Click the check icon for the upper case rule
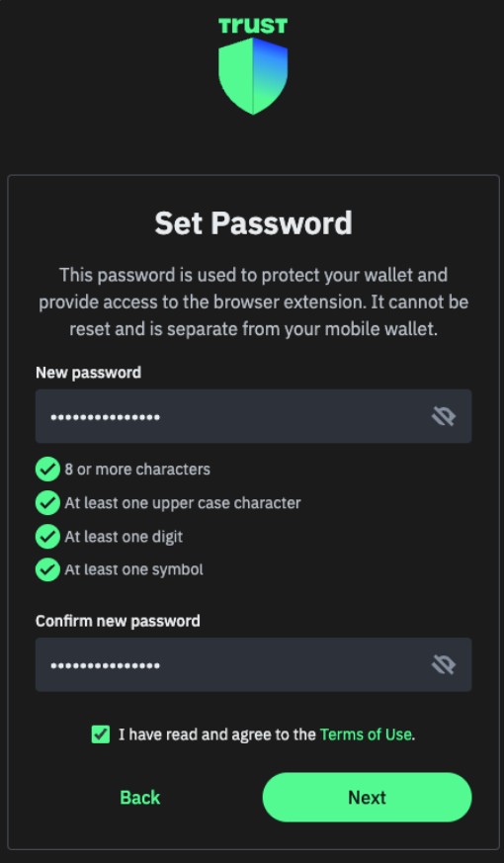Image resolution: width=504 pixels, height=863 pixels. point(47,503)
